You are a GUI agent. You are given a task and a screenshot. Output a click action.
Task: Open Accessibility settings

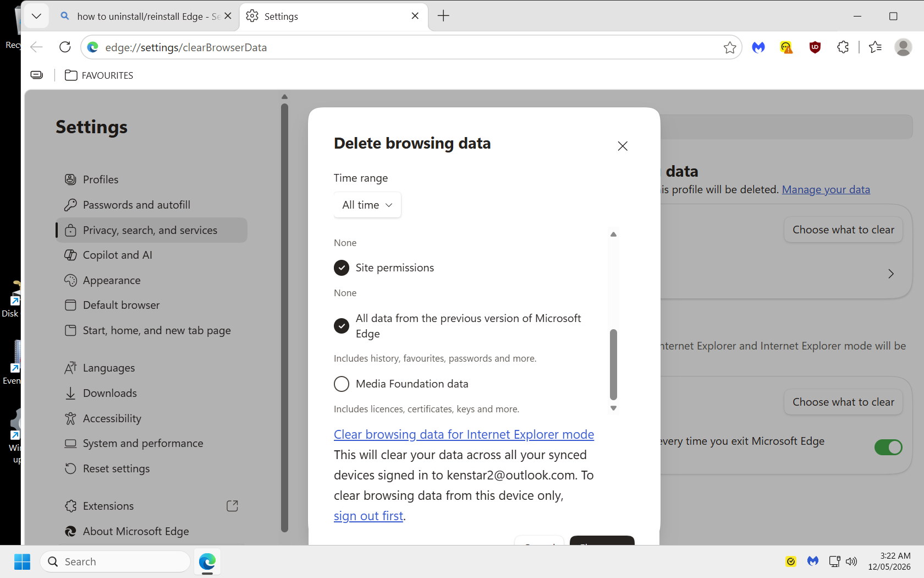point(152,418)
